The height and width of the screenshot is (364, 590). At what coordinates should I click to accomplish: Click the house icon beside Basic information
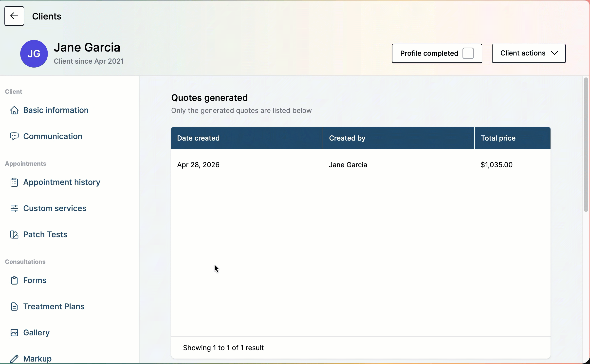[x=14, y=110]
